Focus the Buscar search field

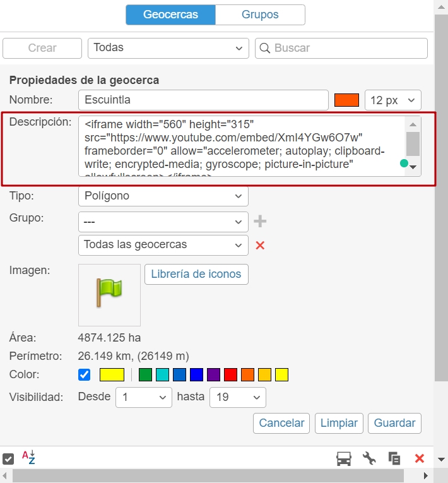[341, 48]
